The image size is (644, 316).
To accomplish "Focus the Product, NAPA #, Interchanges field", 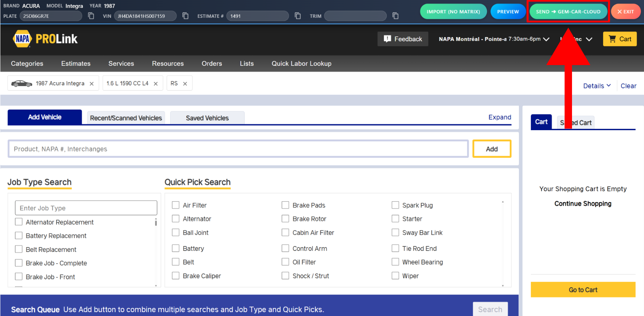I will 238,149.
